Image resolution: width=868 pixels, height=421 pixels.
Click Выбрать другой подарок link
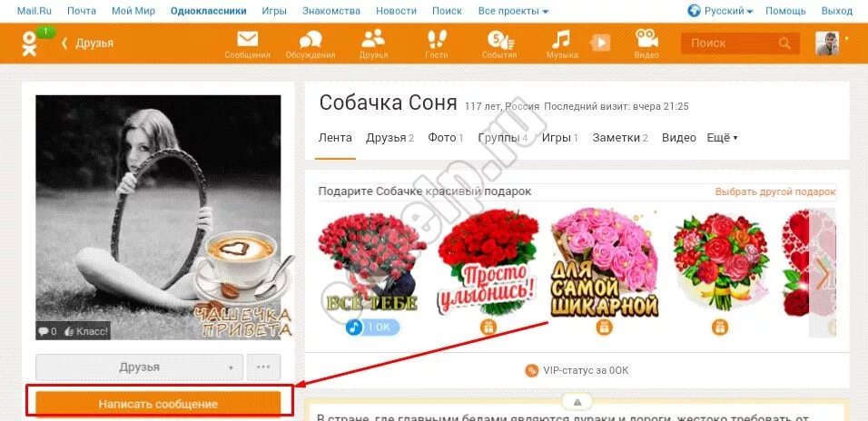(775, 192)
